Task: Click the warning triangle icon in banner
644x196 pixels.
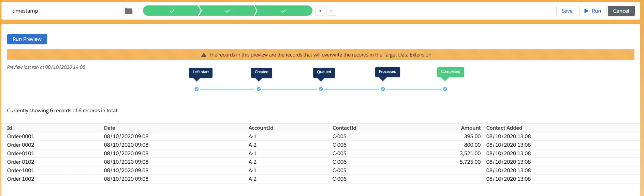Action: 204,55
